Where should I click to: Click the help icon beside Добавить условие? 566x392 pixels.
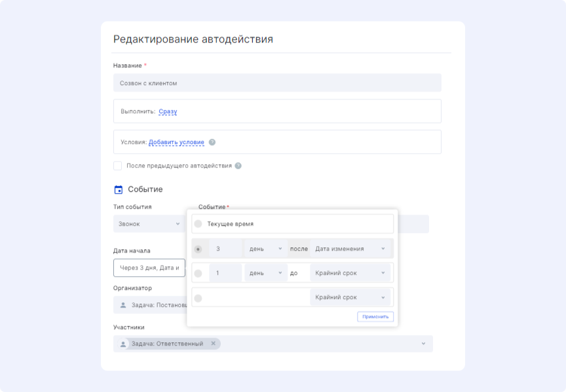(x=212, y=142)
